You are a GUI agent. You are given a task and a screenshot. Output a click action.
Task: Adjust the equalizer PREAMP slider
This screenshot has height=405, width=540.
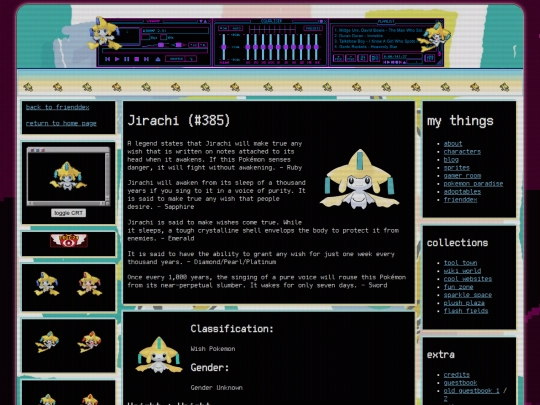click(224, 47)
